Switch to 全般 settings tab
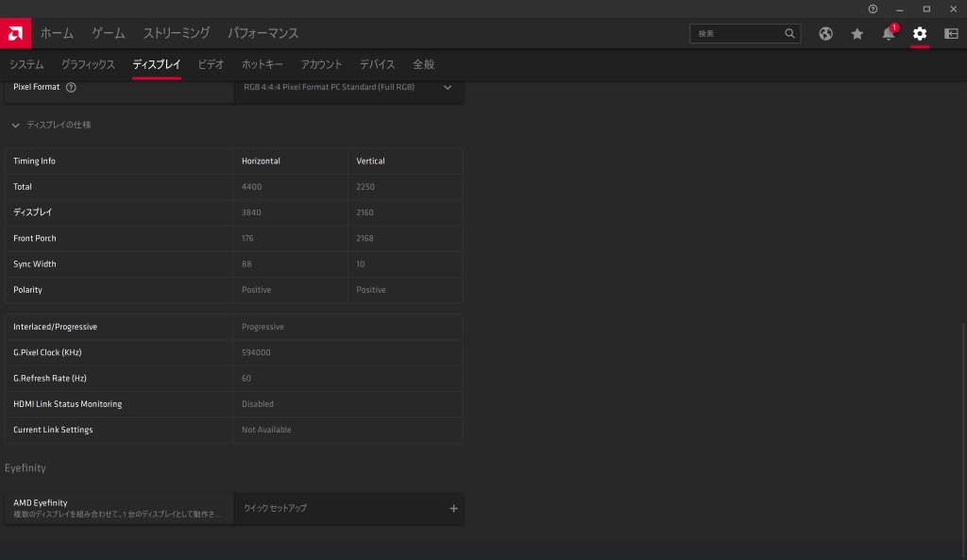 424,64
